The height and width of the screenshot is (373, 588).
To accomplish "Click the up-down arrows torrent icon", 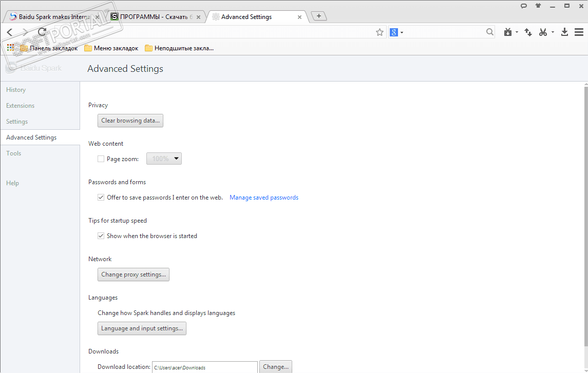I will (528, 32).
